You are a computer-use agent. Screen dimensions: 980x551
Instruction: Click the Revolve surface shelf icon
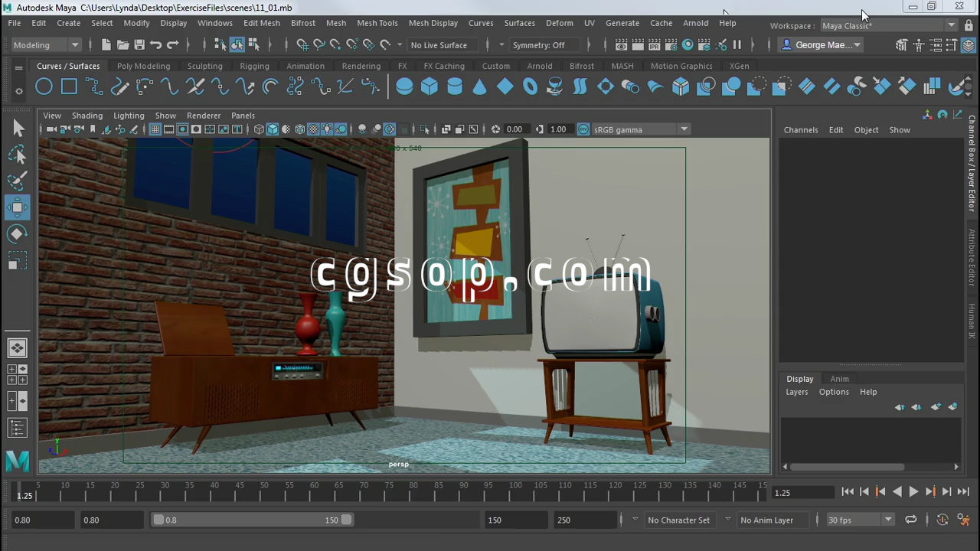point(555,86)
